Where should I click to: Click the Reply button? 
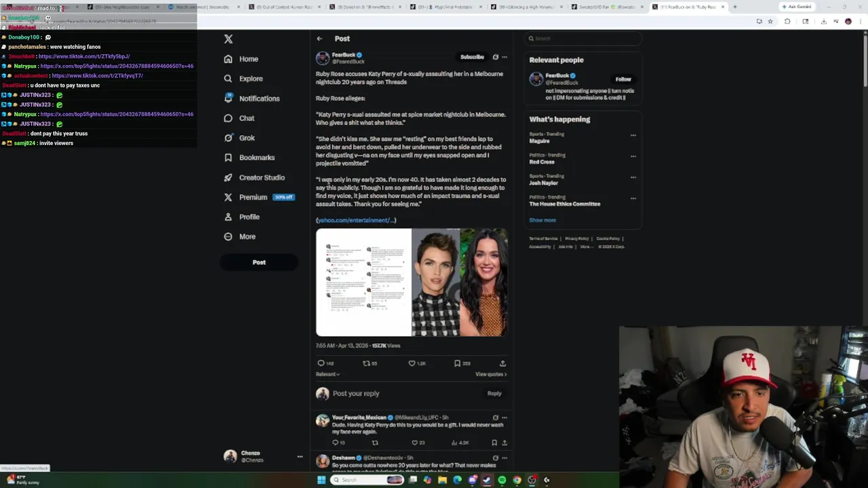[x=494, y=393]
